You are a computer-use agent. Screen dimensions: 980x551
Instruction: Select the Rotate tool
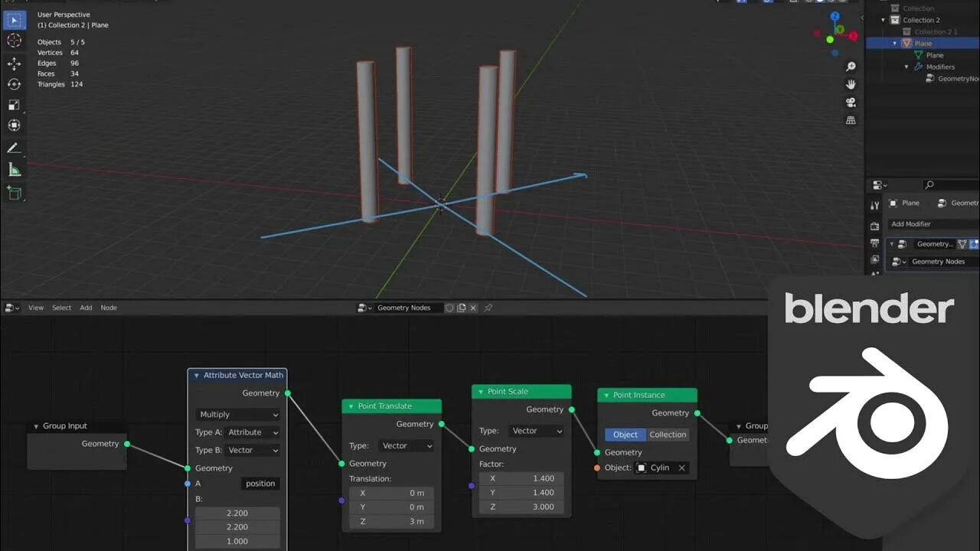[14, 84]
